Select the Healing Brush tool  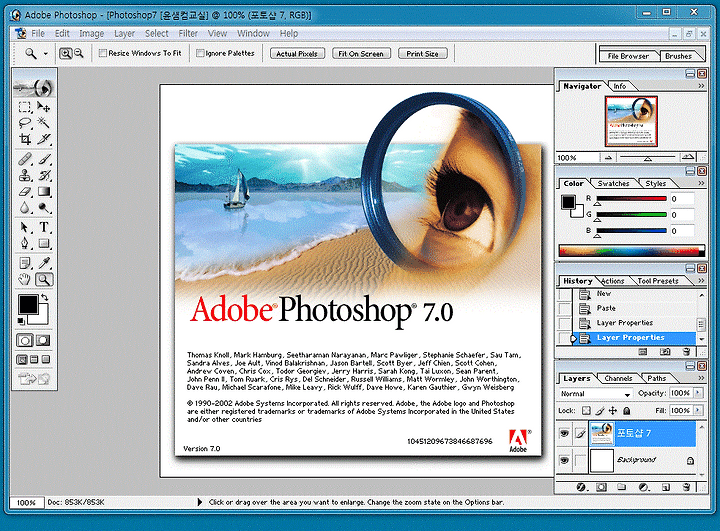[25, 159]
